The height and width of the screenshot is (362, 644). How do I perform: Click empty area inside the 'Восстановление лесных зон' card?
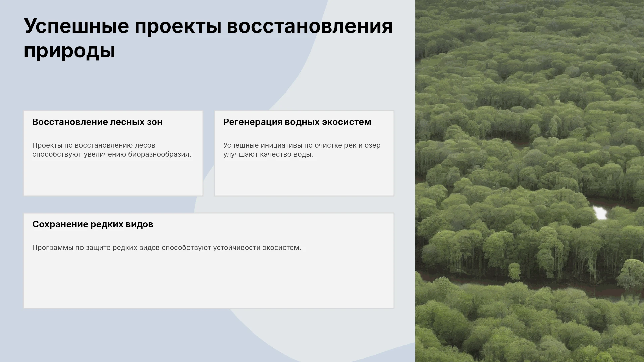(113, 178)
